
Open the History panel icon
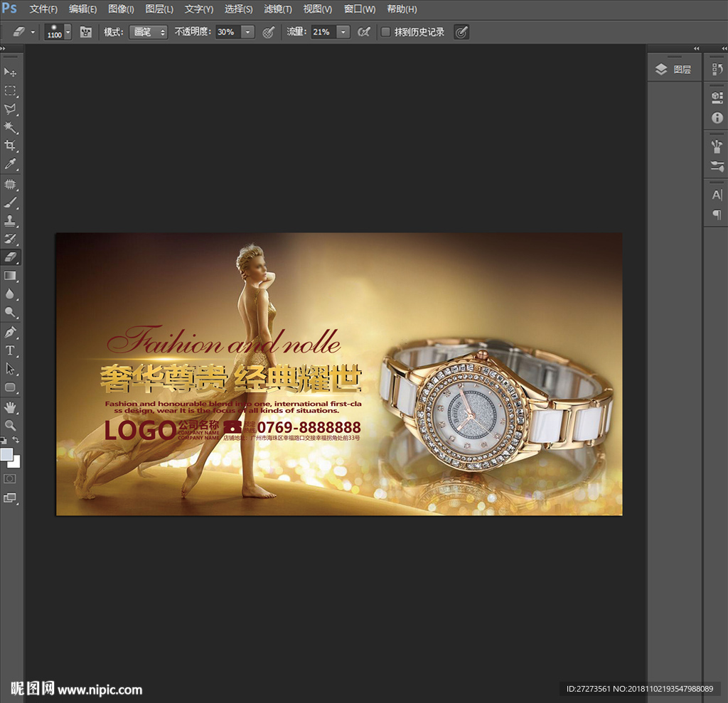[717, 70]
